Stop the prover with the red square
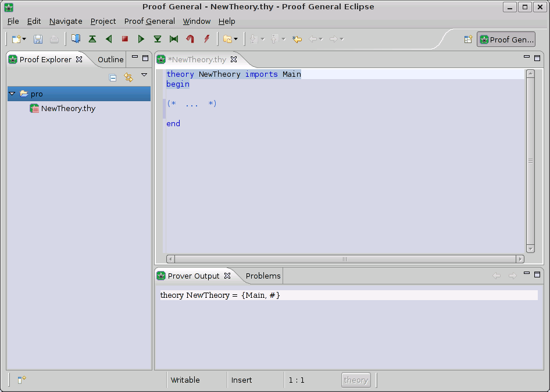 [x=125, y=38]
